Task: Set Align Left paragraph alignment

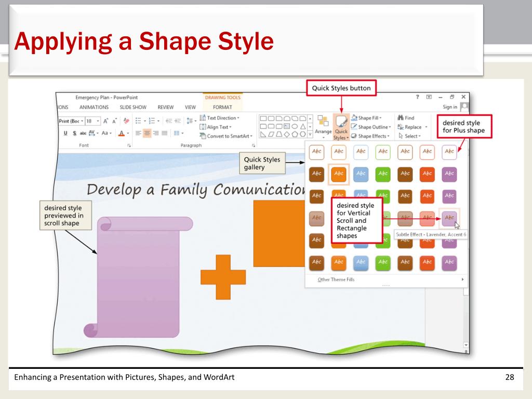Action: 138,133
